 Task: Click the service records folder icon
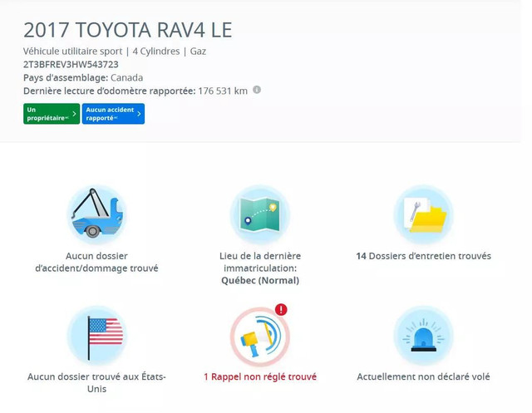point(423,214)
